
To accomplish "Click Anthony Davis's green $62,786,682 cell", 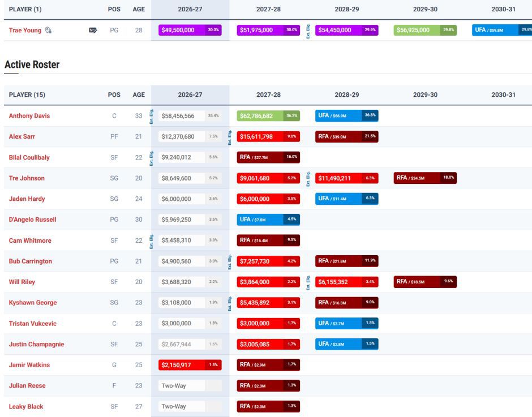I will pos(268,115).
